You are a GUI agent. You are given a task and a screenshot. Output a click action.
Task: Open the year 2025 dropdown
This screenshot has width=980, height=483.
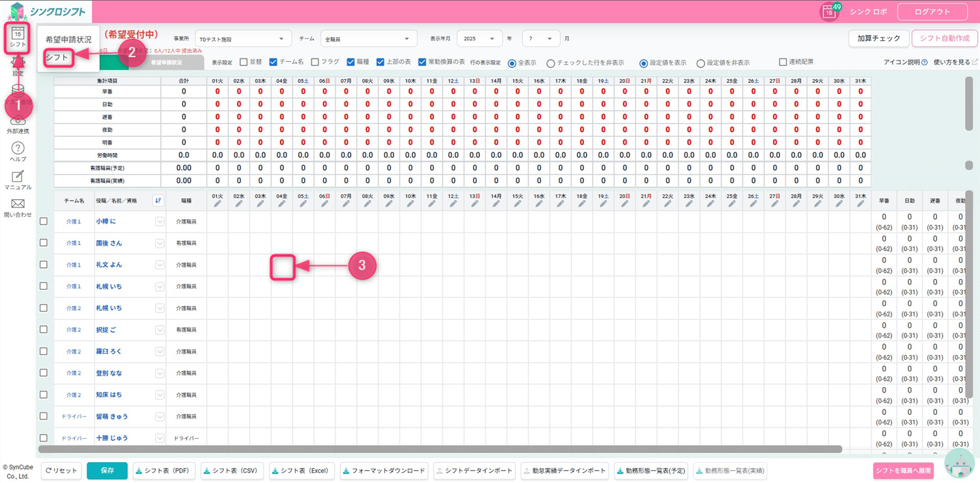coord(479,39)
